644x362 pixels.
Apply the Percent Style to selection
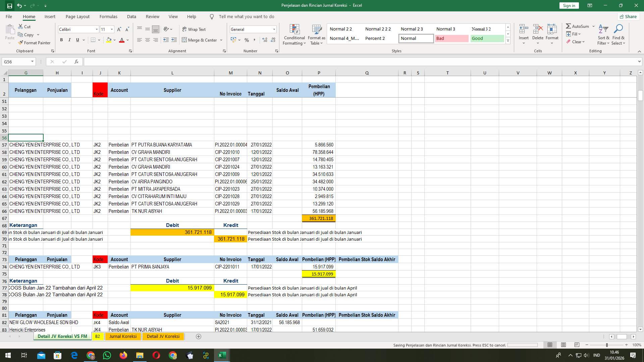click(247, 40)
